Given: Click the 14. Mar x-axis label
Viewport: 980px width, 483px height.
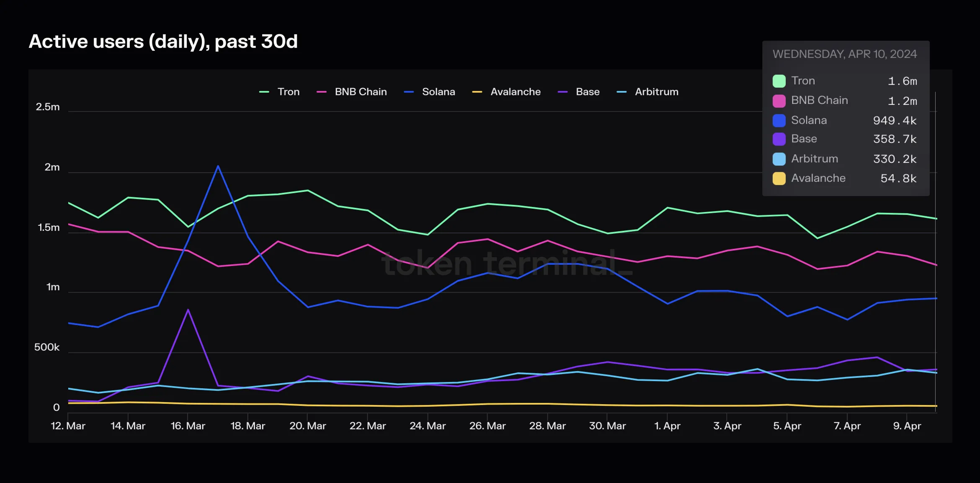Looking at the screenshot, I should [128, 426].
